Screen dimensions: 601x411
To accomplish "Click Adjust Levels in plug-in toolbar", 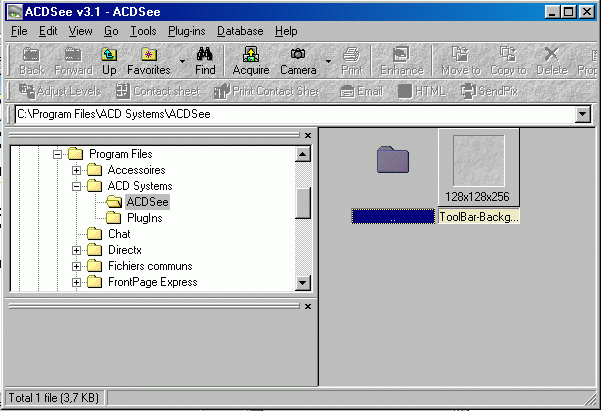I will pos(60,91).
